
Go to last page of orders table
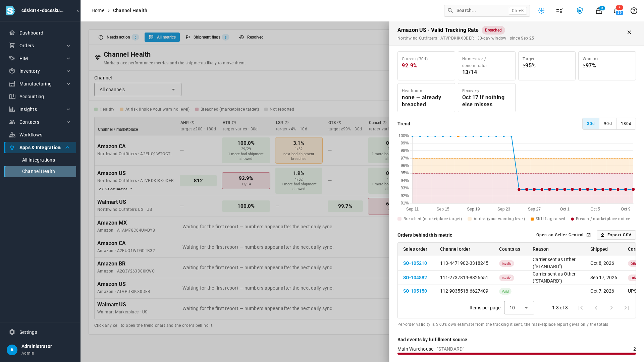pyautogui.click(x=627, y=308)
